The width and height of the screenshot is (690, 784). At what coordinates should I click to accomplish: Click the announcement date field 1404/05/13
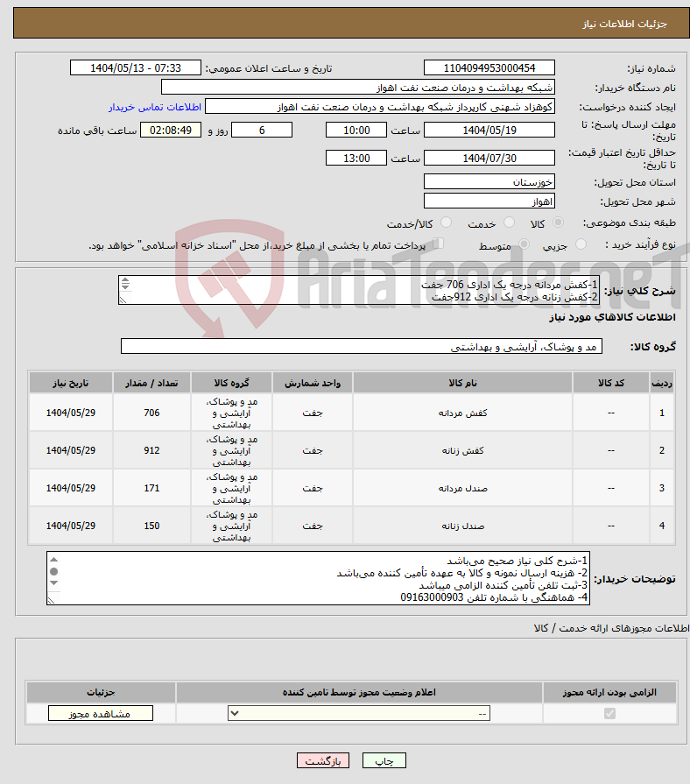tap(136, 68)
